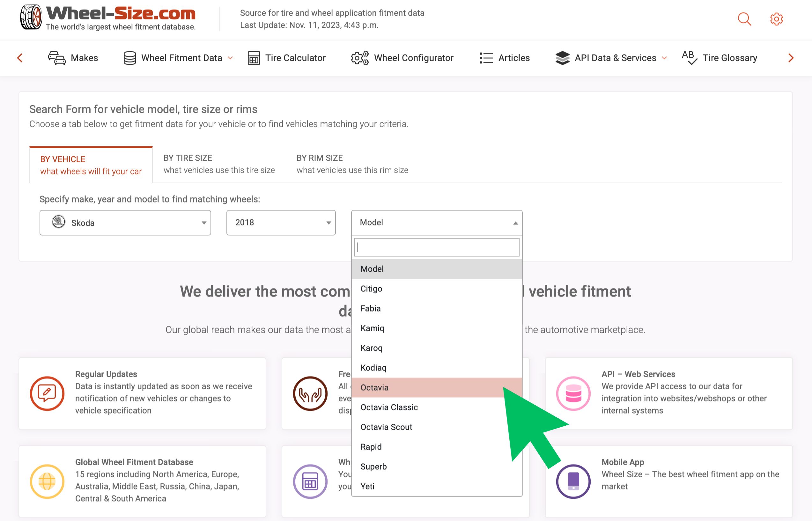Select Karoq from the list
The width and height of the screenshot is (812, 521).
[x=436, y=348]
